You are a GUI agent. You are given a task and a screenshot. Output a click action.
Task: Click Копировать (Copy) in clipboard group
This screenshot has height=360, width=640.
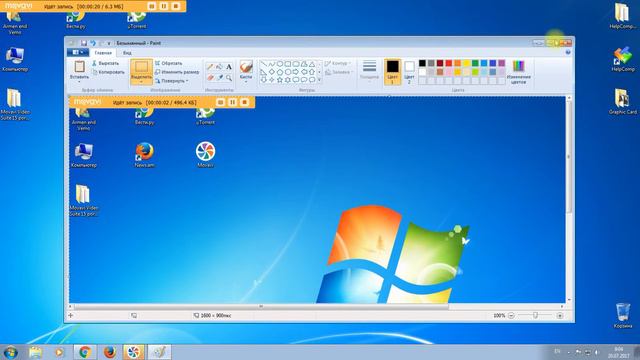(108, 72)
